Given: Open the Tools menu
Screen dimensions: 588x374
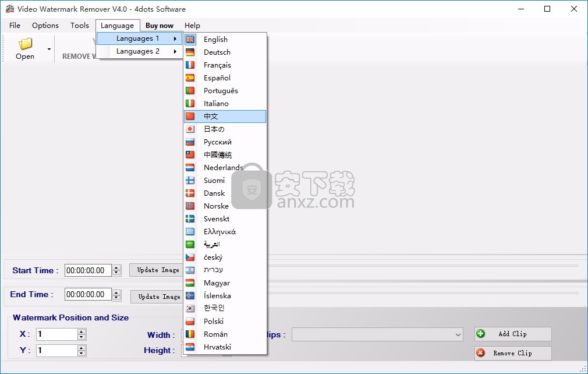Looking at the screenshot, I should pos(80,26).
